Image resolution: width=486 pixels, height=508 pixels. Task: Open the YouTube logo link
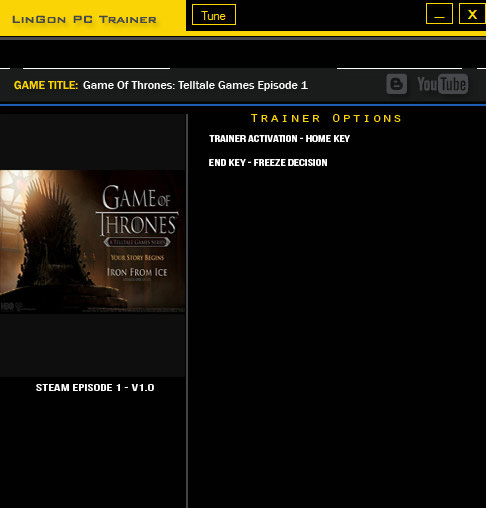click(x=443, y=84)
